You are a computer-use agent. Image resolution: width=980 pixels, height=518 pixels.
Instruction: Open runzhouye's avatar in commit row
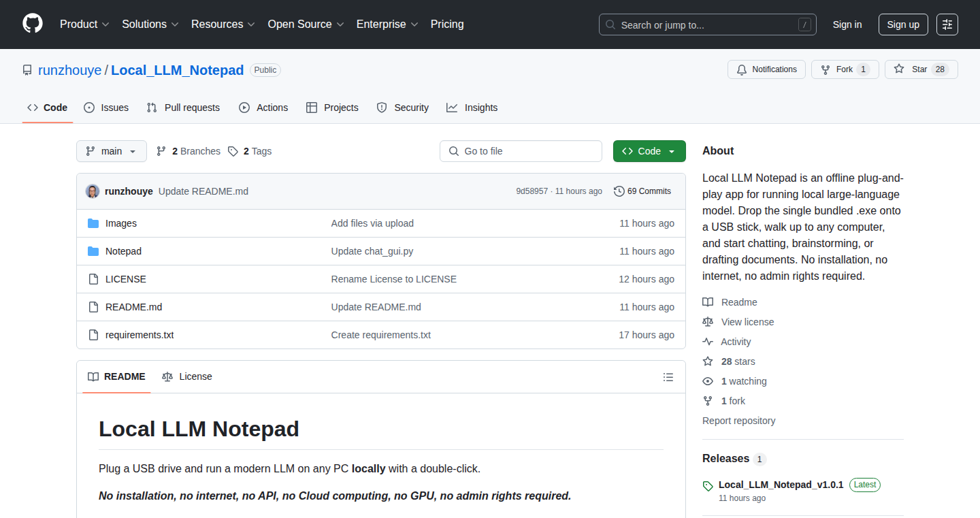(93, 191)
